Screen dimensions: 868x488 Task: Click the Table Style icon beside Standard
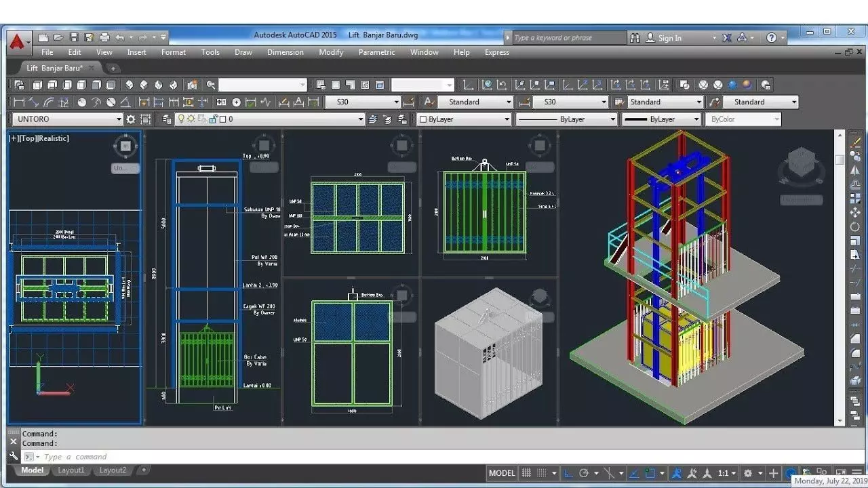tap(619, 102)
